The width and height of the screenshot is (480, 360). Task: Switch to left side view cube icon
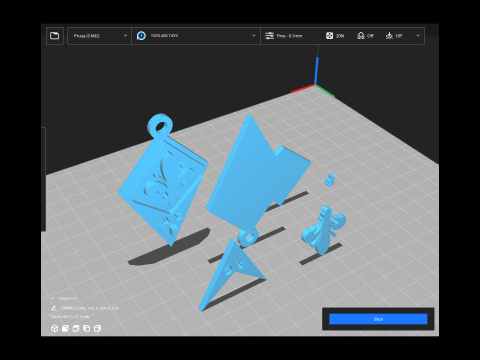[87, 329]
